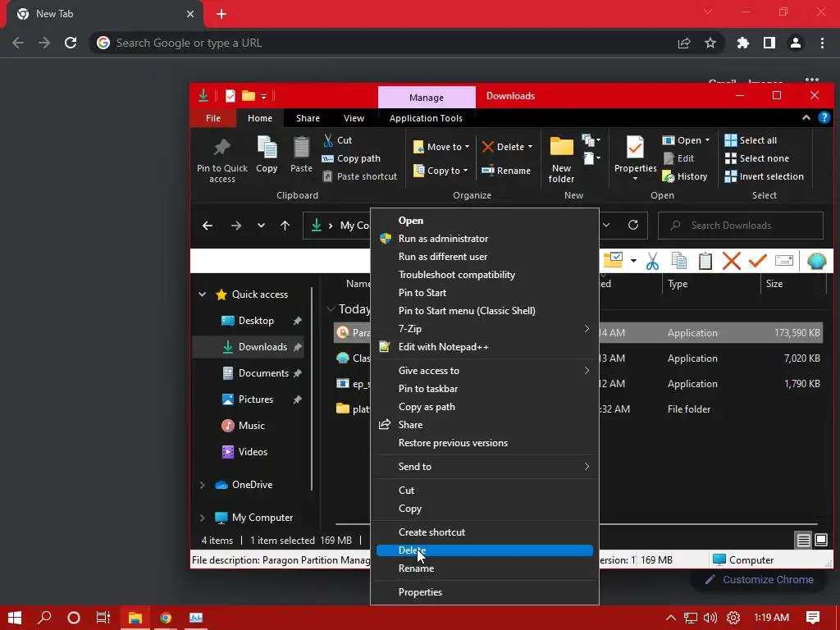
Task: Click the Chrome extensions puzzle icon
Action: click(x=742, y=43)
